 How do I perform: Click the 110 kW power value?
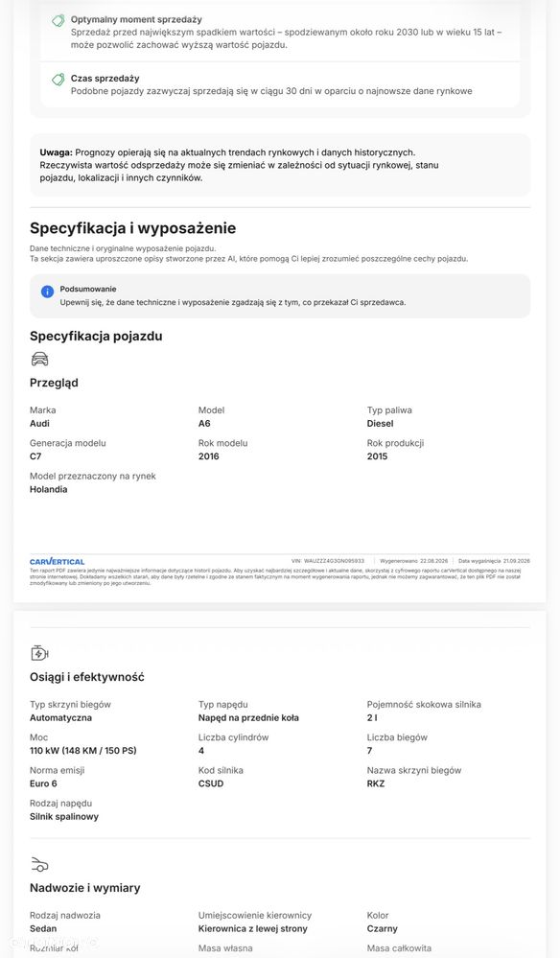[83, 751]
